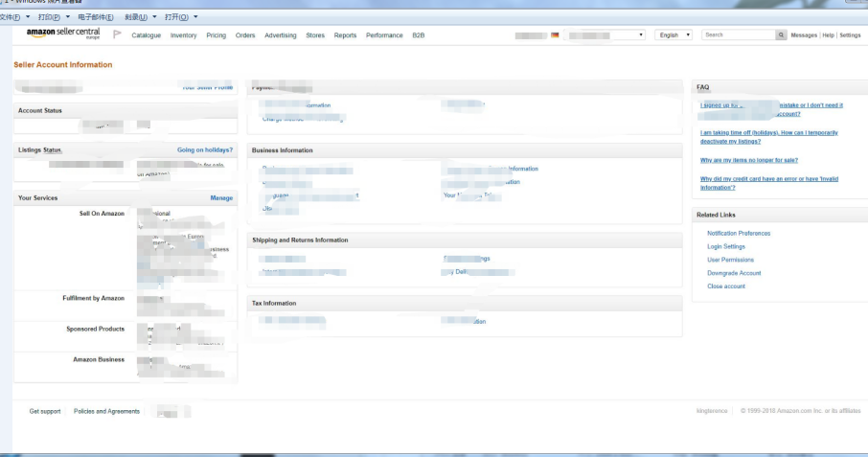Click the magnifier search button
Viewport: 868px width, 457px height.
pyautogui.click(x=781, y=34)
